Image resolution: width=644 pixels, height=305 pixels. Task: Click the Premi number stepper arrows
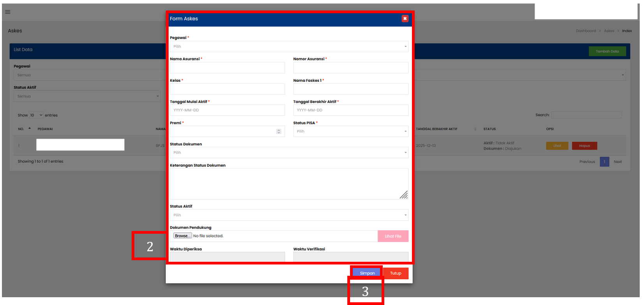point(278,131)
